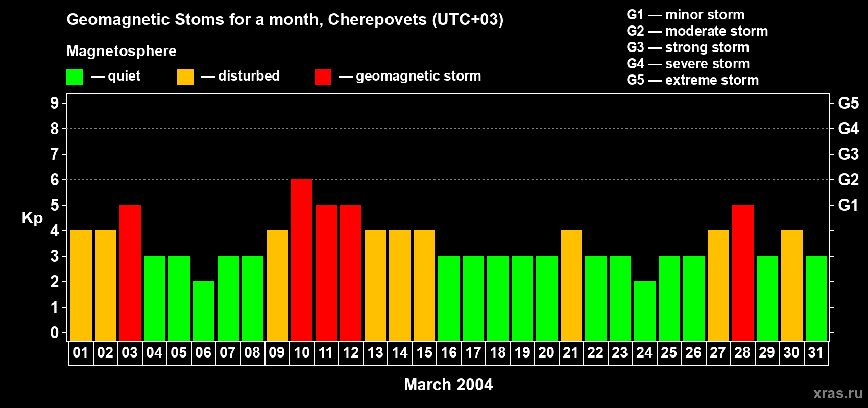This screenshot has height=408, width=868.
Task: Click the G1 label on right axis
Action: [x=848, y=205]
